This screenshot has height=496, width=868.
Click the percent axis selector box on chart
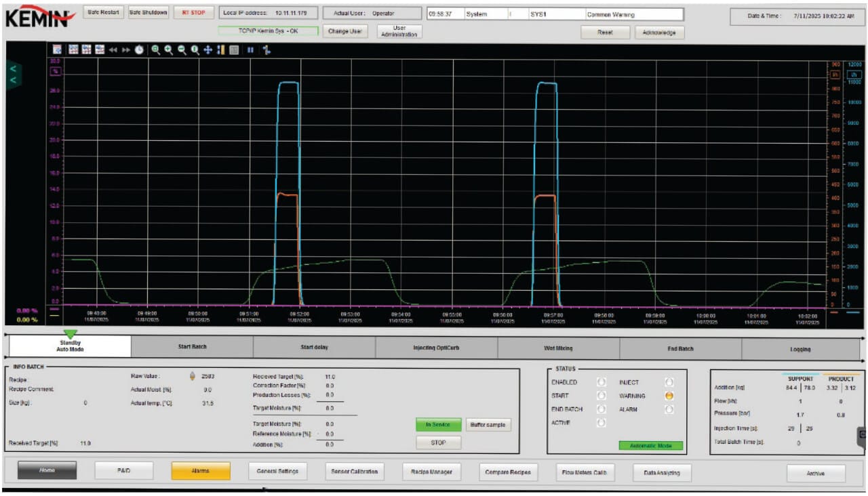point(56,70)
